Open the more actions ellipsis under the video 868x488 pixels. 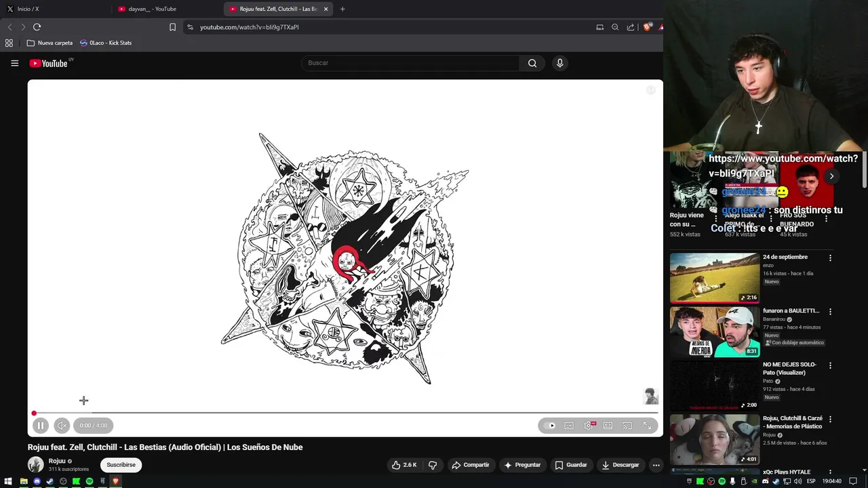click(x=656, y=465)
